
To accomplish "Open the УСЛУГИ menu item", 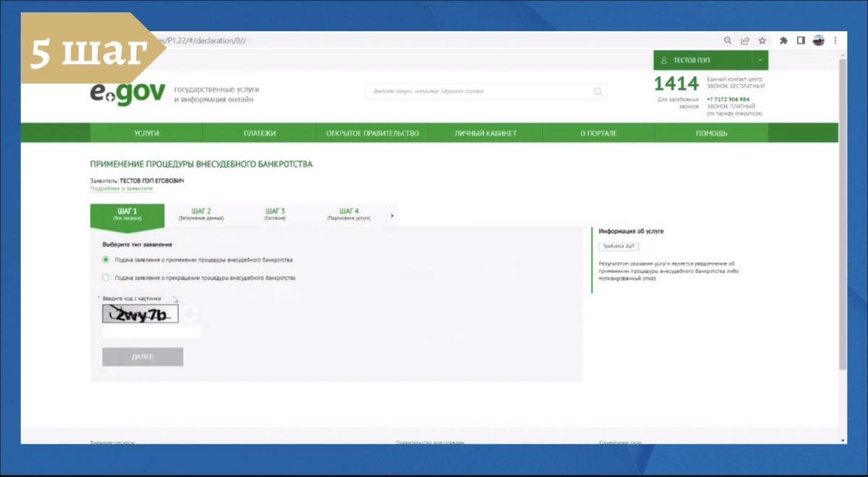I will tap(146, 133).
